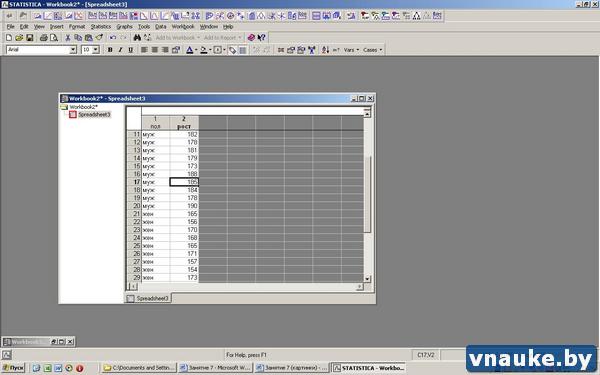Click the height cell in row 28 (154)
Image resolution: width=600 pixels, height=375 pixels.
click(x=184, y=269)
